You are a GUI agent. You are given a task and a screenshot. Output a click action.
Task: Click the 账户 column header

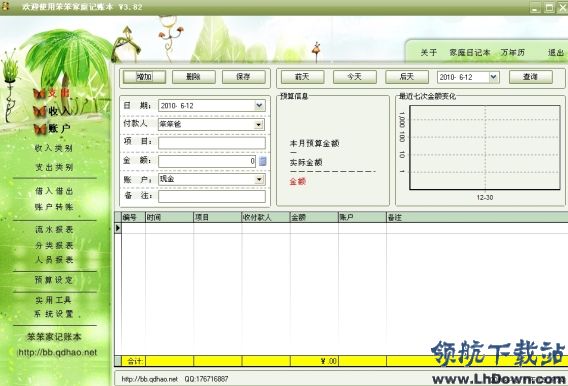point(362,217)
